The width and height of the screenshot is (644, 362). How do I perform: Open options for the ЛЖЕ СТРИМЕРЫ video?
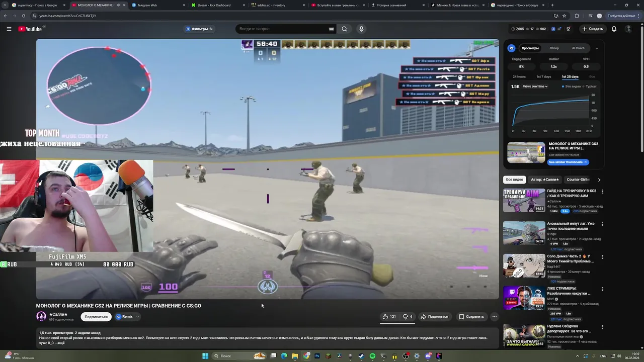point(602,289)
